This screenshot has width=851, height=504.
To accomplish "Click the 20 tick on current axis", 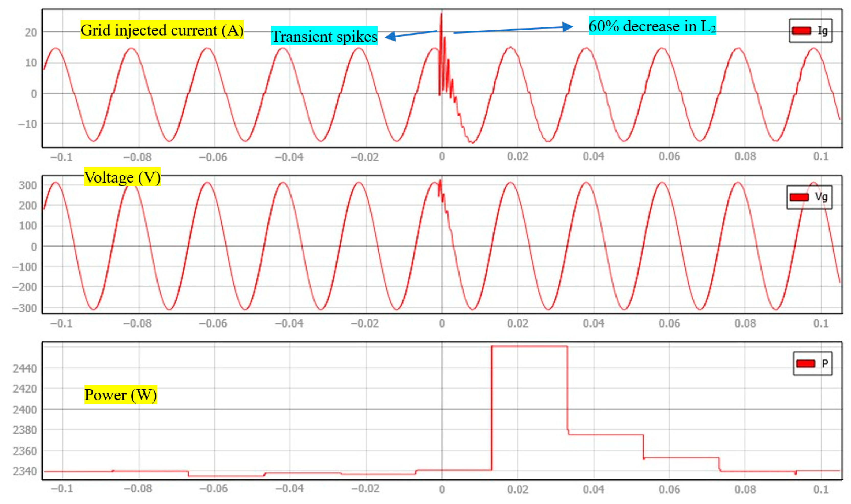I will 31,33.
